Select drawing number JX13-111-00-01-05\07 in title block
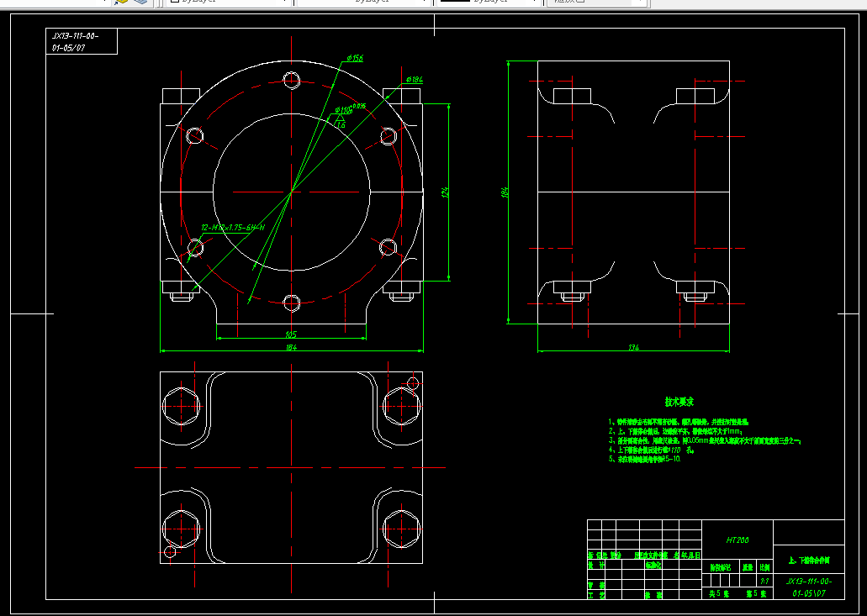The image size is (867, 616). coord(809,587)
